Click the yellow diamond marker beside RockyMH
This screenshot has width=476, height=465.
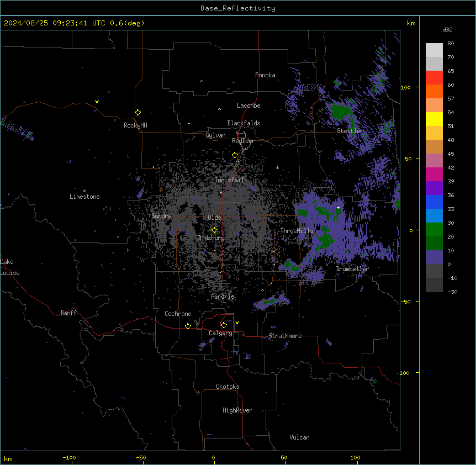[x=138, y=113]
